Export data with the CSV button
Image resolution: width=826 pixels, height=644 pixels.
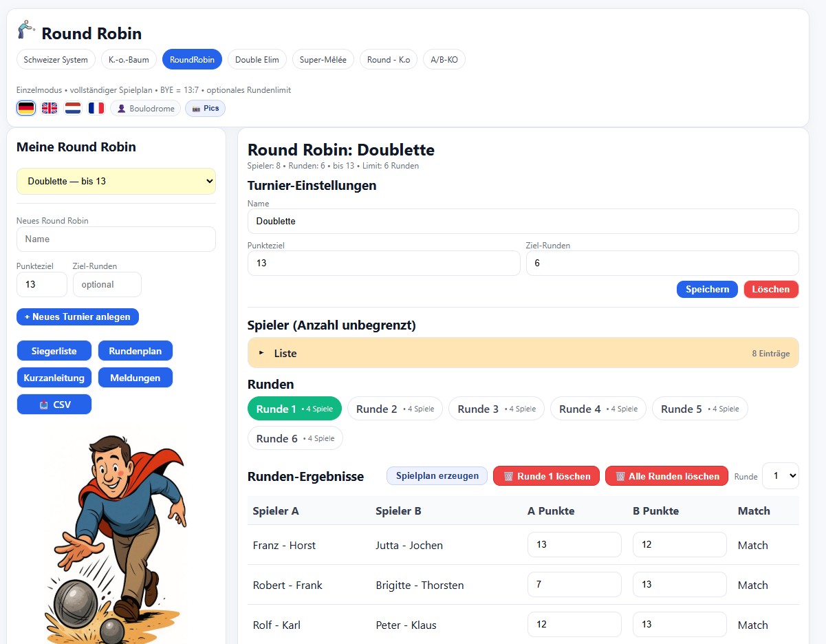[54, 405]
